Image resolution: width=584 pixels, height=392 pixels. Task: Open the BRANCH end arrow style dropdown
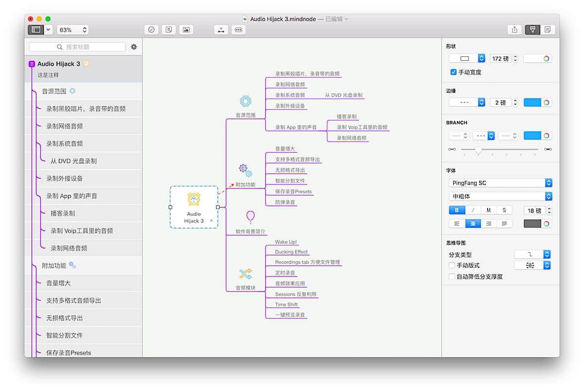509,136
